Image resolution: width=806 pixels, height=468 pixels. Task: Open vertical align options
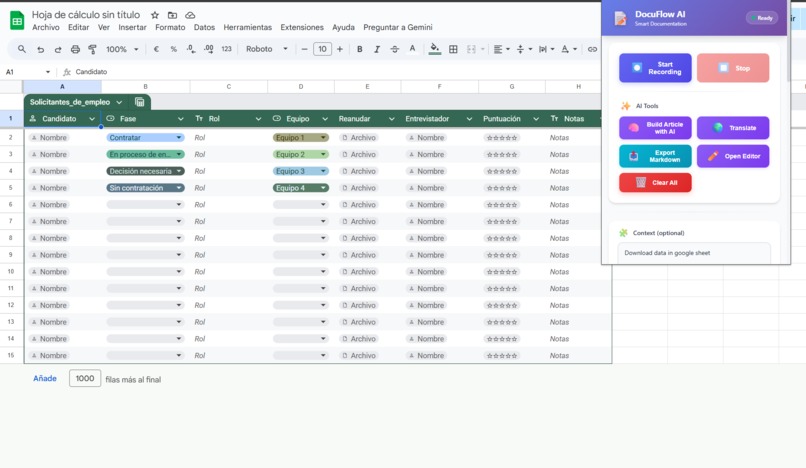(x=524, y=49)
